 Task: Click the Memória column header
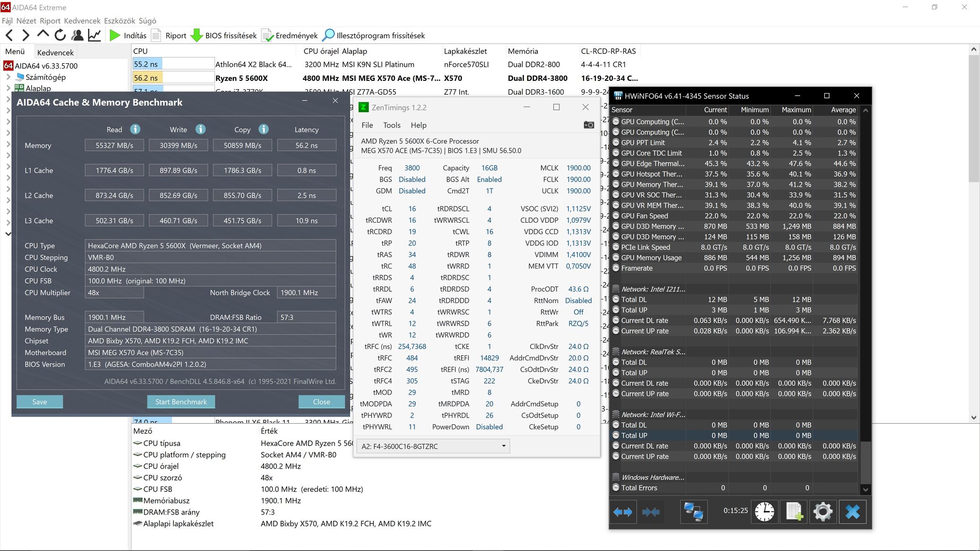[x=541, y=51]
